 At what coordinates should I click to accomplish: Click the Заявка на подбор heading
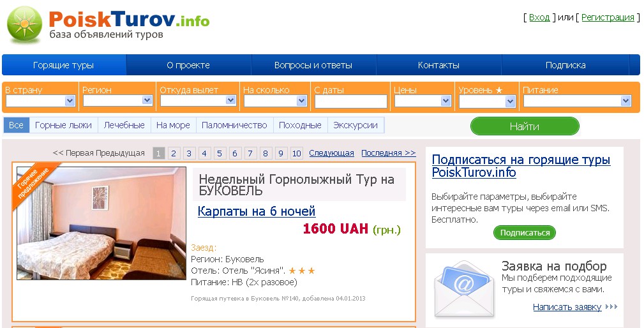554,266
